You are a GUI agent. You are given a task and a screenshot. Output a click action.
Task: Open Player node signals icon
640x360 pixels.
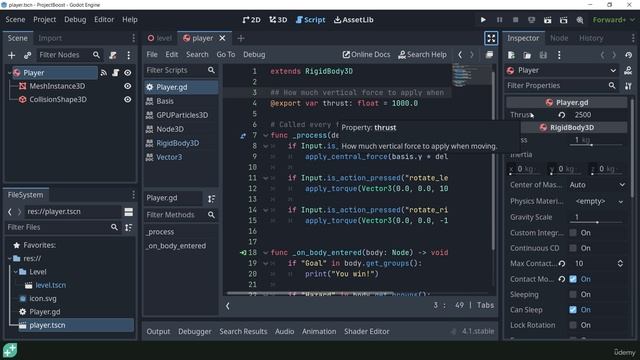pos(104,73)
